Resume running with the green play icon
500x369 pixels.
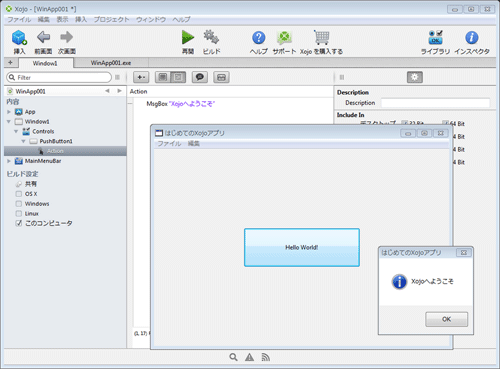[x=188, y=37]
